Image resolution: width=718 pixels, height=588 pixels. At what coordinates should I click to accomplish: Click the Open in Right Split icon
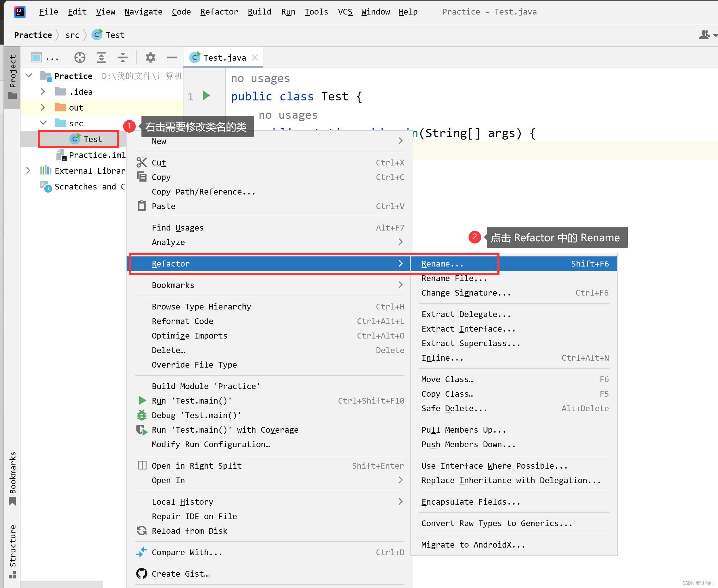142,465
